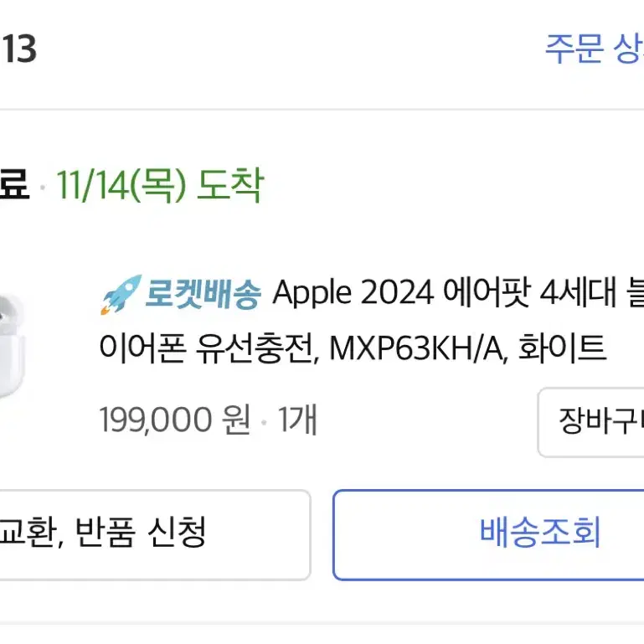Click the 도착 word in green
The height and width of the screenshot is (644, 644).
tap(230, 185)
